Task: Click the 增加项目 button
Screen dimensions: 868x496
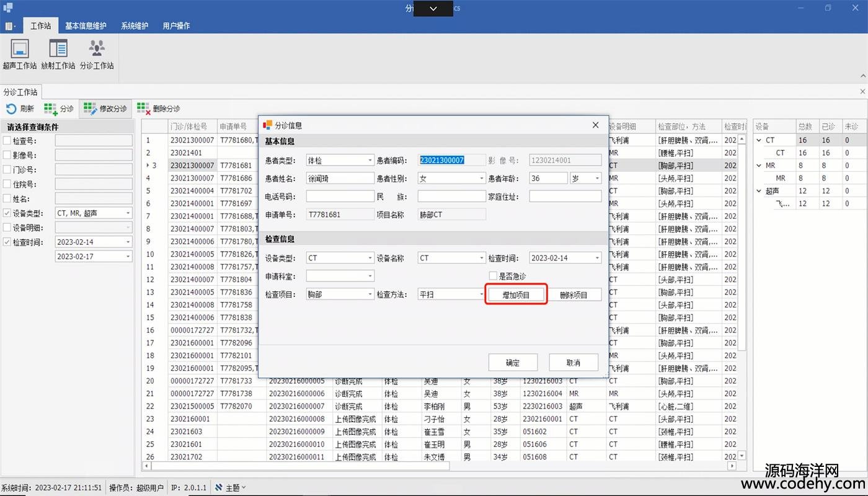Action: (x=516, y=295)
